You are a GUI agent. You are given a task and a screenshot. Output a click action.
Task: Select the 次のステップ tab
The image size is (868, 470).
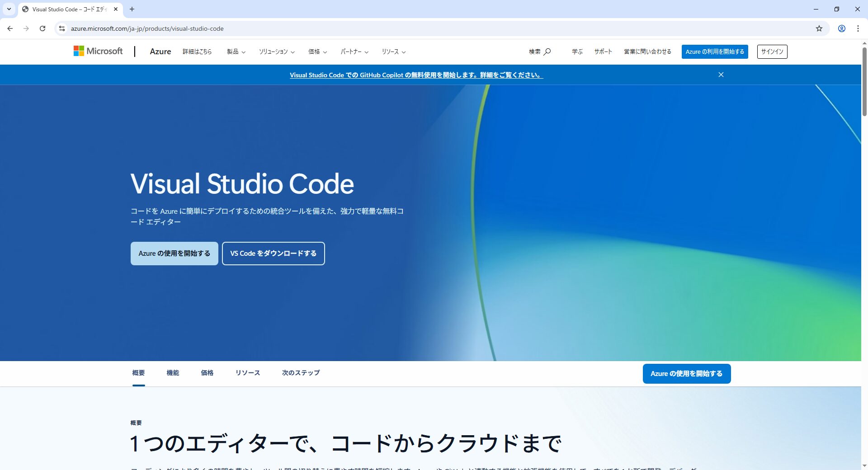tap(301, 373)
